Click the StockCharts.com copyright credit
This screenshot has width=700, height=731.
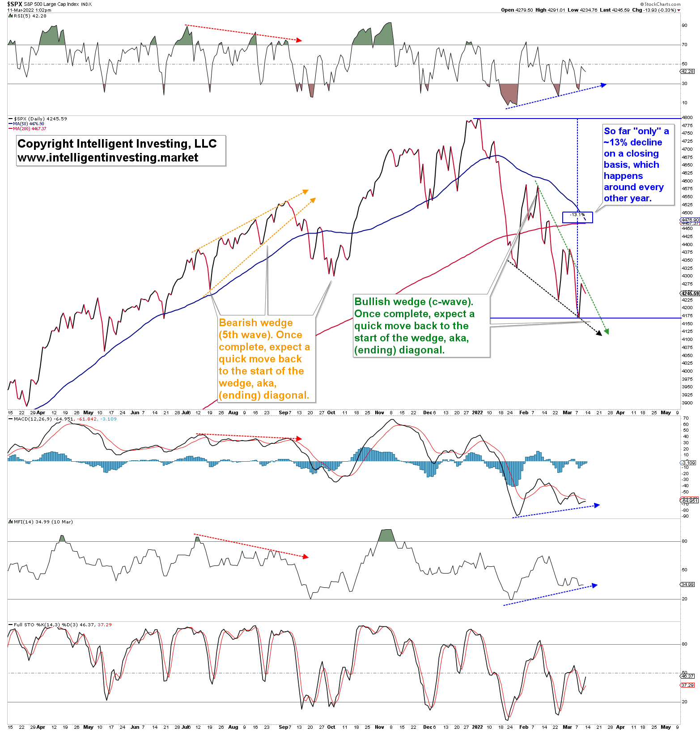[x=660, y=4]
